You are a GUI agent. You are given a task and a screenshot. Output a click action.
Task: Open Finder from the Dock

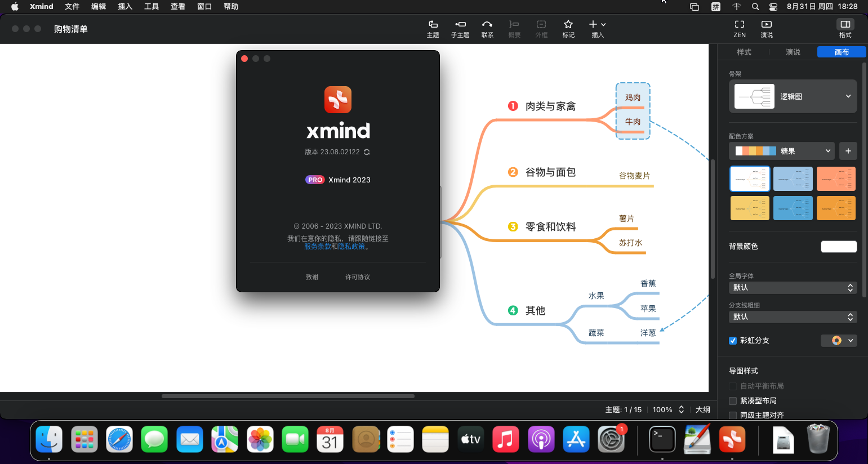(x=49, y=439)
